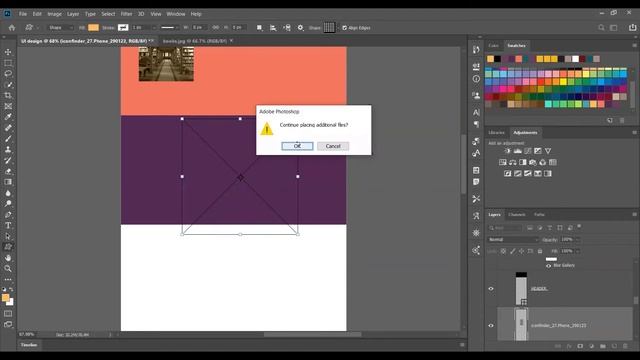Viewport: 640px width, 360px height.
Task: Open the Window menu
Action: click(x=176, y=14)
